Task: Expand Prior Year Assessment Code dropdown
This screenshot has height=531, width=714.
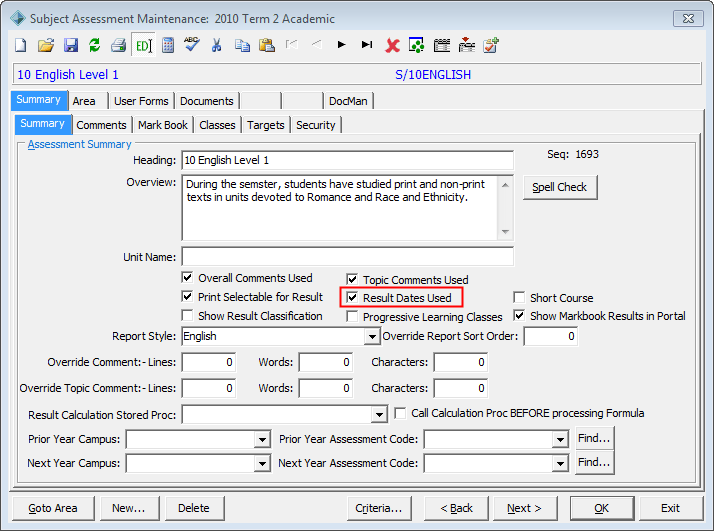Action: 560,439
